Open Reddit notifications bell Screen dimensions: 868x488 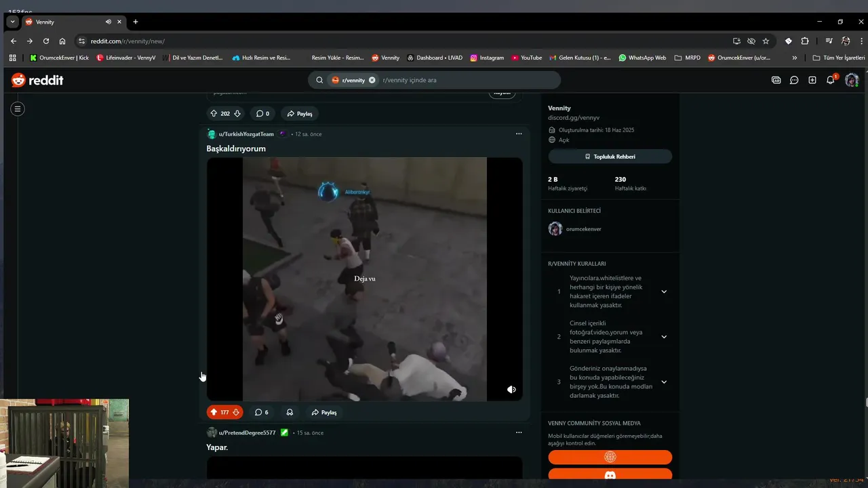point(831,80)
